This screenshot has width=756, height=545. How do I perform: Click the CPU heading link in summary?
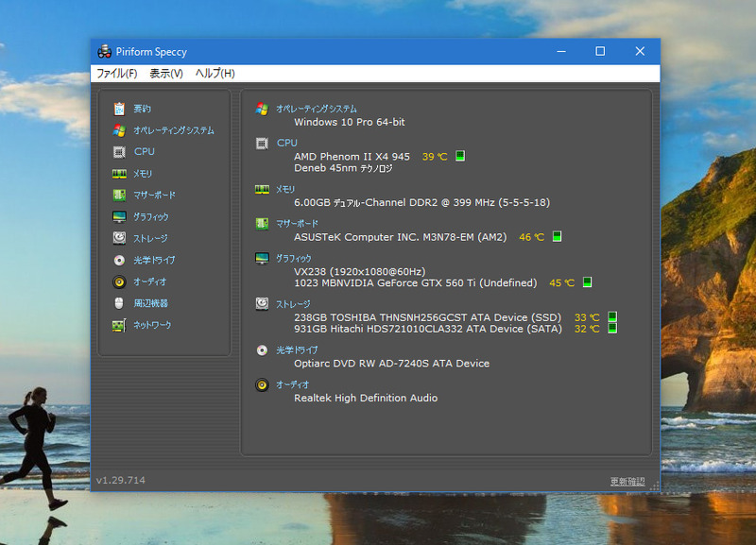coord(287,143)
